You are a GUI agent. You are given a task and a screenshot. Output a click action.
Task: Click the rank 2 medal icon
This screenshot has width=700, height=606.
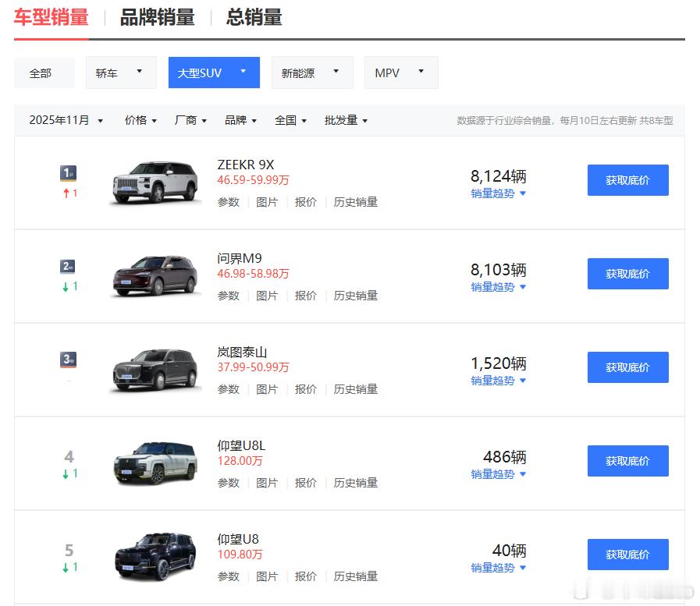tap(69, 267)
